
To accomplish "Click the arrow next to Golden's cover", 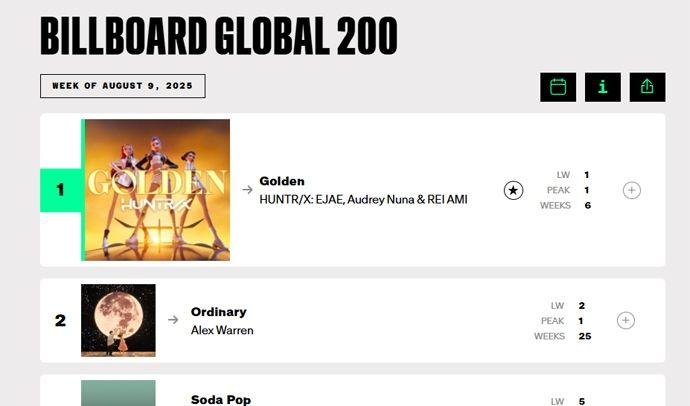I will click(247, 190).
